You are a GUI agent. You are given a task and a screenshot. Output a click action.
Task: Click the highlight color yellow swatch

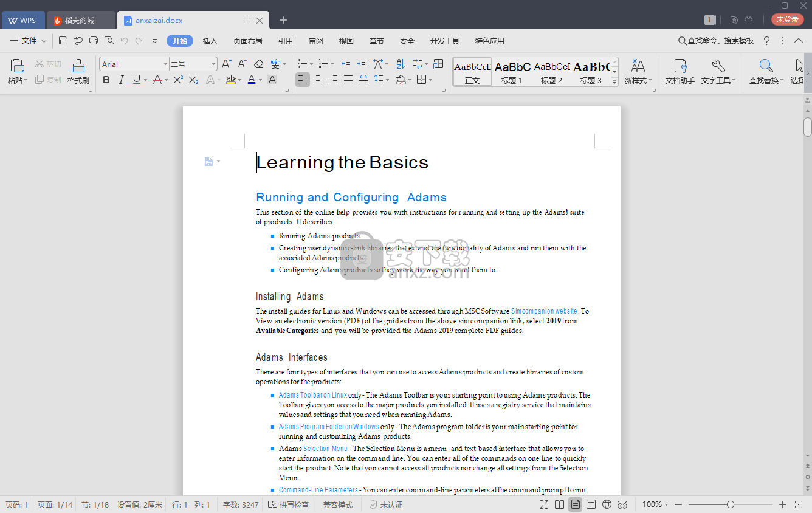tap(230, 80)
